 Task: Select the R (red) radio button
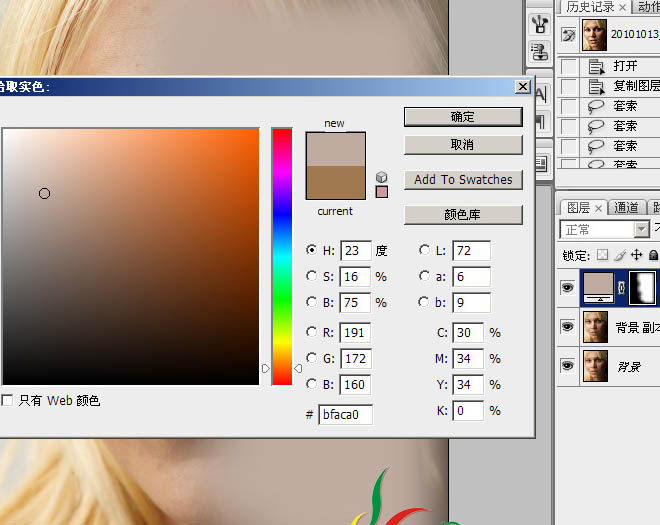[x=312, y=332]
